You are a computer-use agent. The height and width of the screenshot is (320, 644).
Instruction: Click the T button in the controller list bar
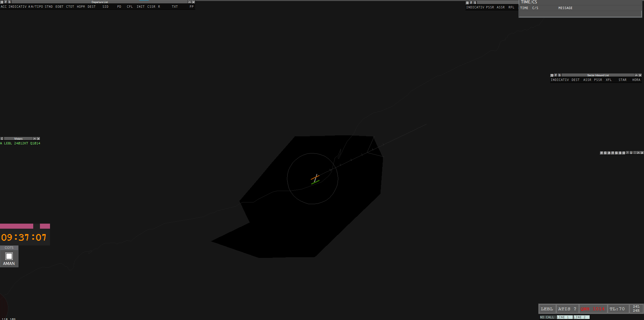(x=613, y=153)
